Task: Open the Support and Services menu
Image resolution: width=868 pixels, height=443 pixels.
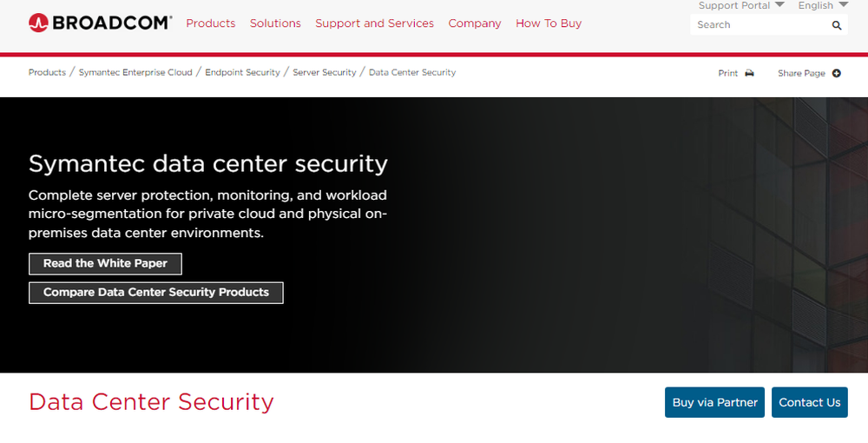Action: pyautogui.click(x=374, y=23)
